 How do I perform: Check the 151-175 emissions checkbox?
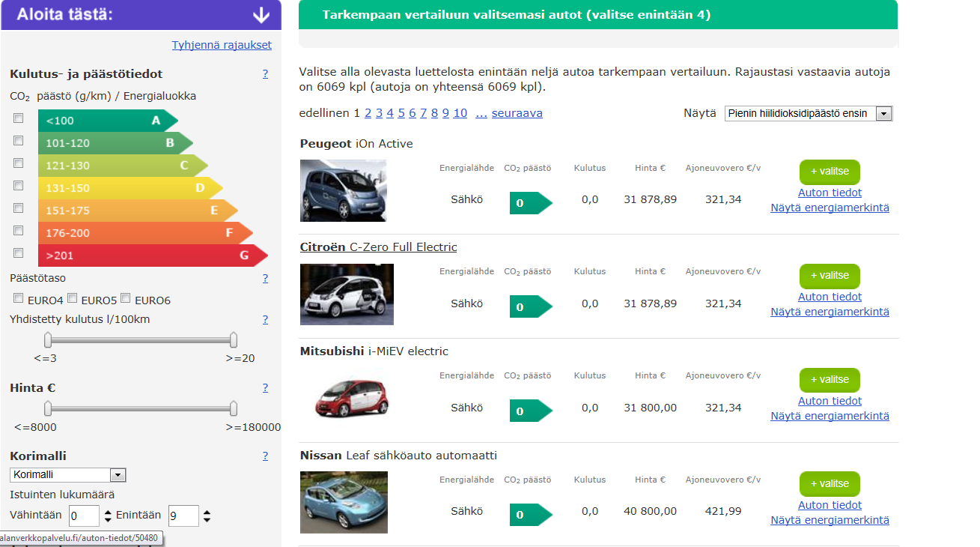tap(19, 208)
